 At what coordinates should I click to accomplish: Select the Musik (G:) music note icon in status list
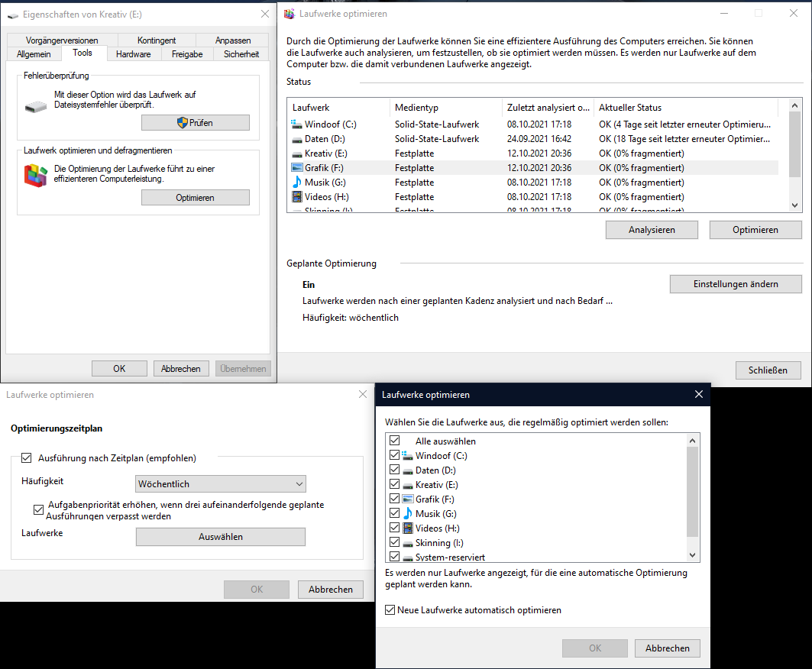click(297, 183)
